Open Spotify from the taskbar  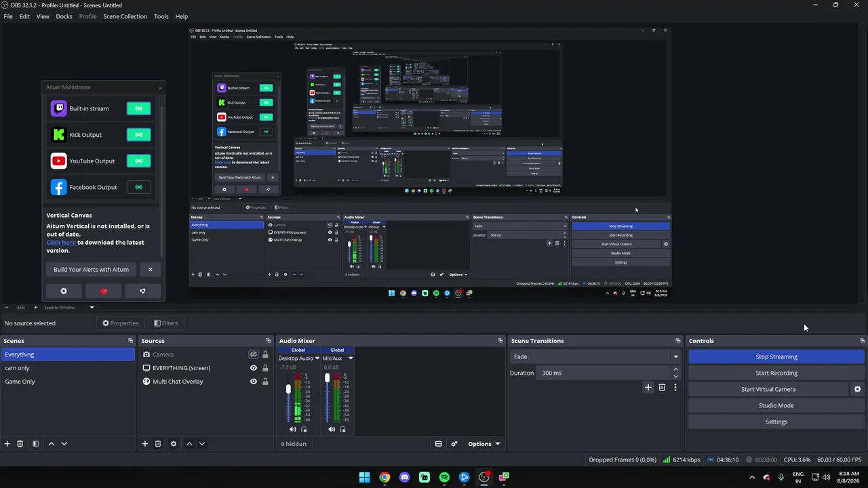pyautogui.click(x=444, y=477)
